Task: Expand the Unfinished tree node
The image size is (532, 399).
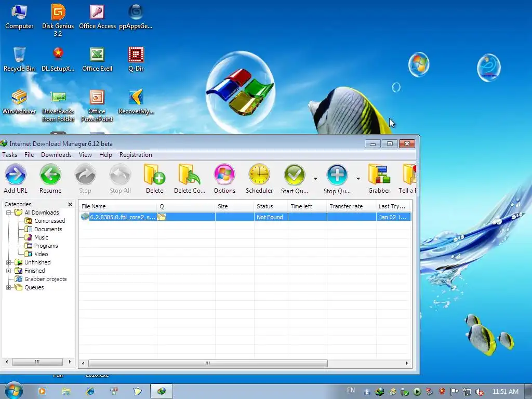Action: 8,262
